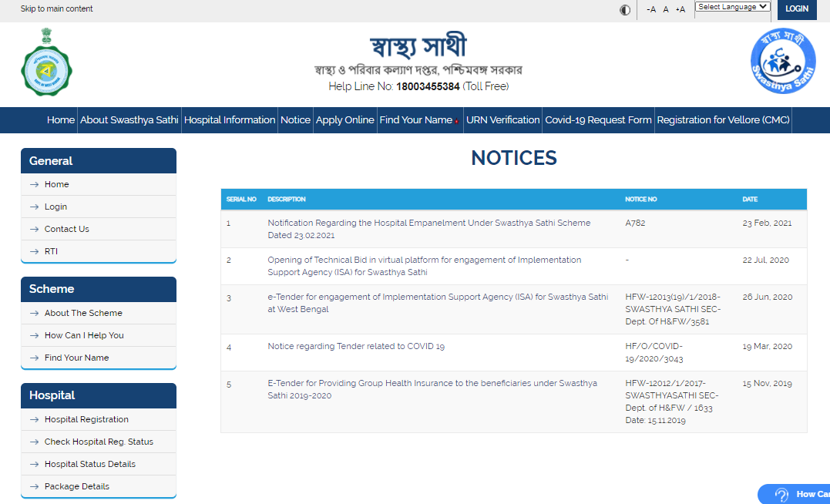Open Covid-19 Request Form menu item

[x=598, y=120]
